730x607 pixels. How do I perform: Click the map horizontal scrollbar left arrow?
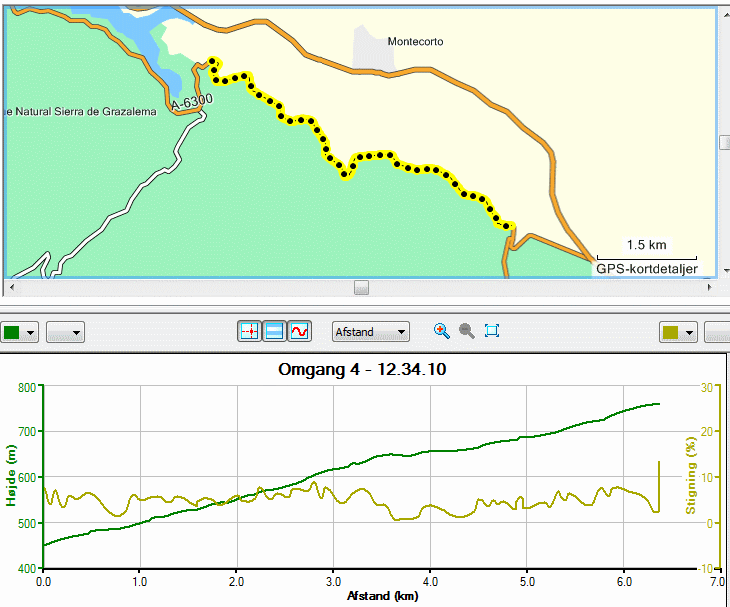(x=12, y=287)
